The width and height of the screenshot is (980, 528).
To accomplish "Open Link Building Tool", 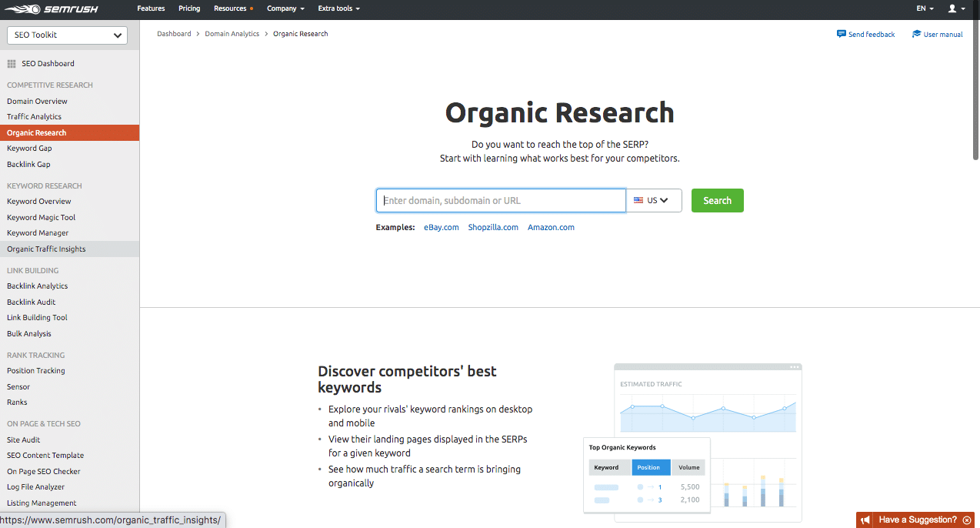I will [x=37, y=318].
